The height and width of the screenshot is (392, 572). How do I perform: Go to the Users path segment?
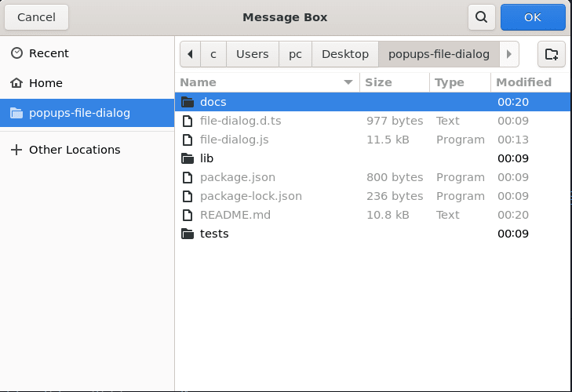coord(253,54)
